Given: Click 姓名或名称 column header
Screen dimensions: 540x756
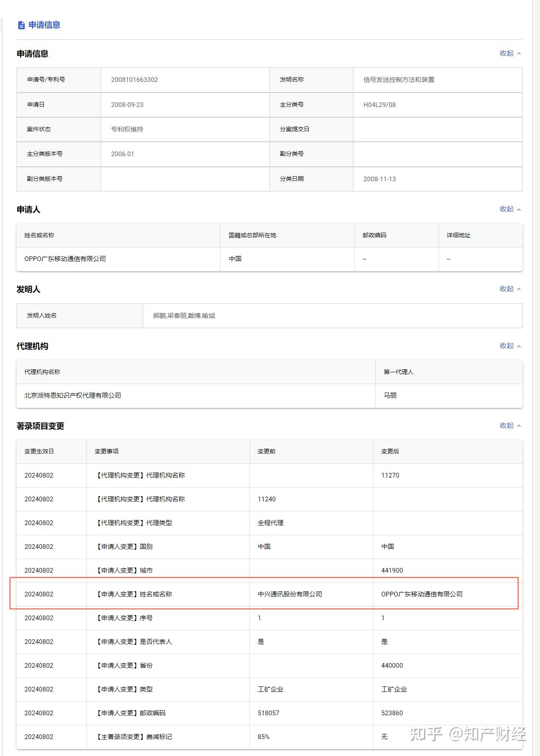Looking at the screenshot, I should [x=39, y=235].
